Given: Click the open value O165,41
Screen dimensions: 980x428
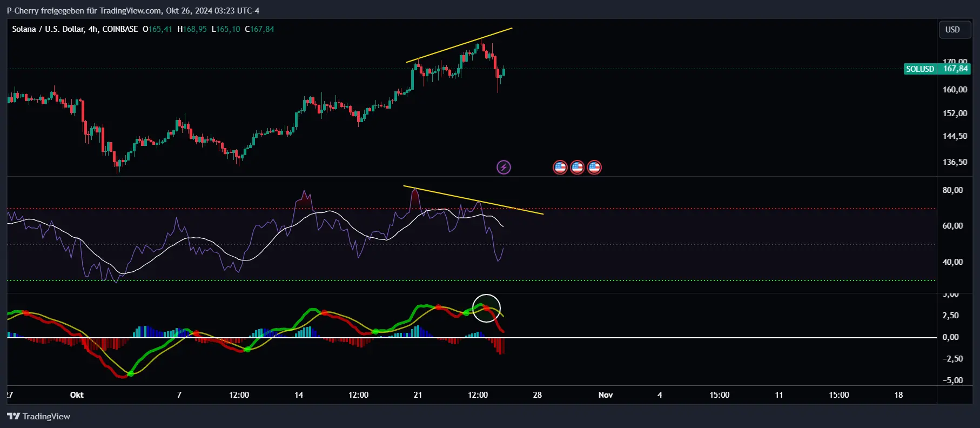Looking at the screenshot, I should coord(157,29).
